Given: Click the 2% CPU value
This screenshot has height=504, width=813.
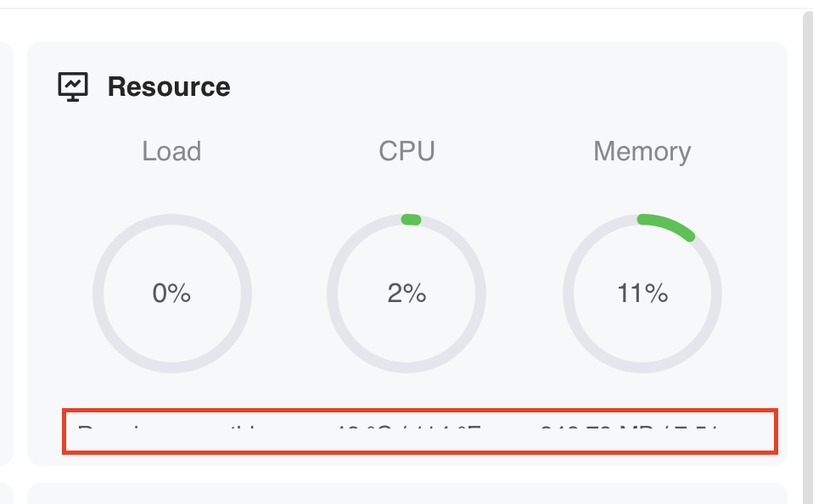Looking at the screenshot, I should [407, 294].
